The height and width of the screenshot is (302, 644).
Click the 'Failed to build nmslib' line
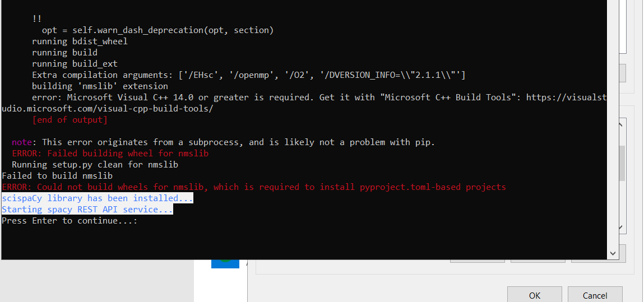tap(57, 176)
